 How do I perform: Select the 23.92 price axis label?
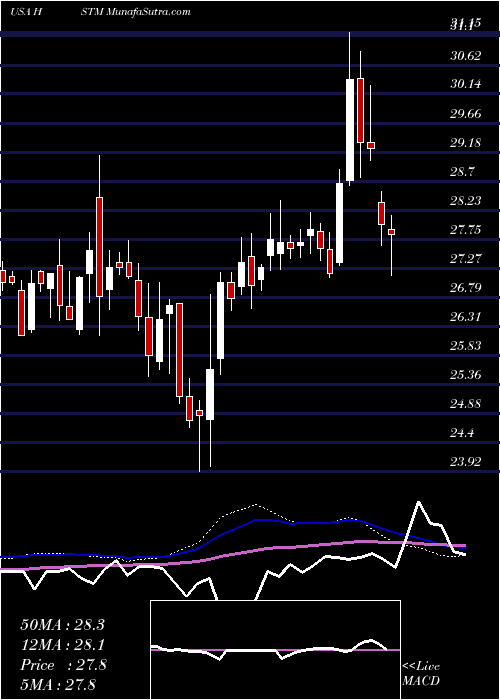coord(466,462)
